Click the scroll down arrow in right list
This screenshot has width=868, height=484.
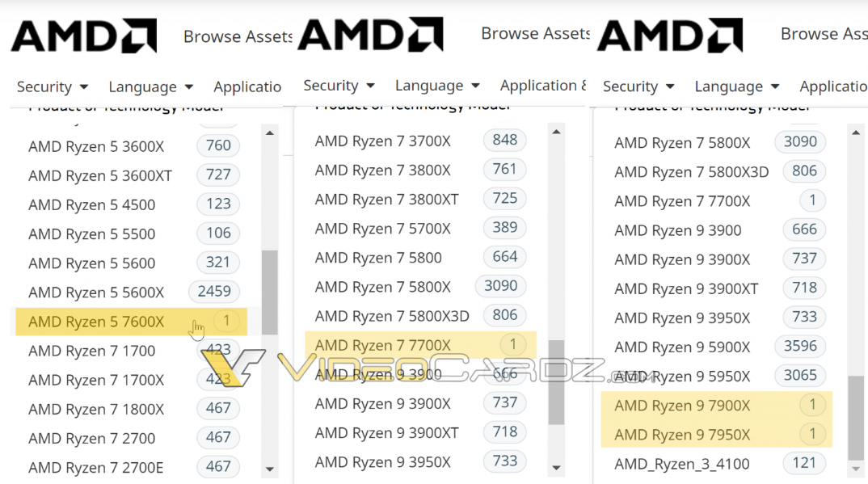[856, 469]
